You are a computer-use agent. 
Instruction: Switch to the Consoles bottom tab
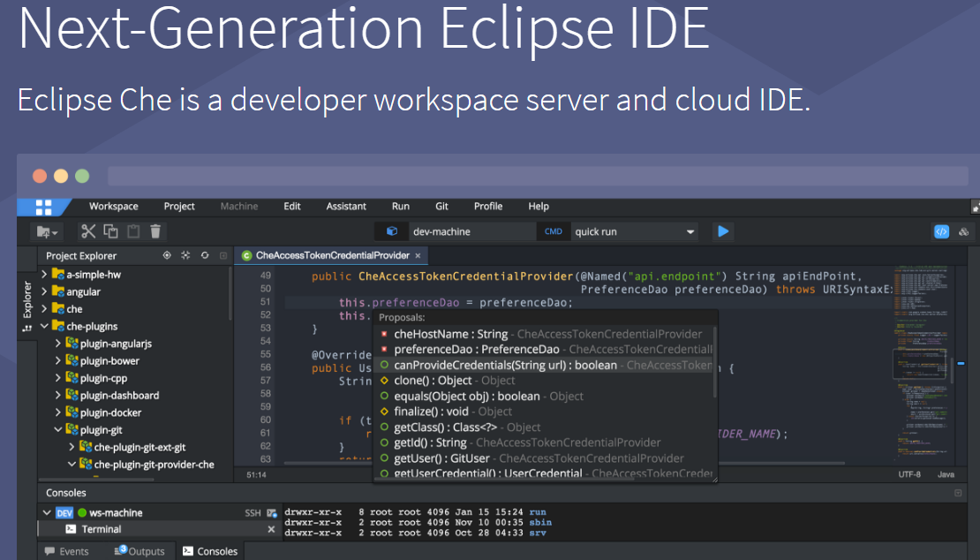click(210, 551)
